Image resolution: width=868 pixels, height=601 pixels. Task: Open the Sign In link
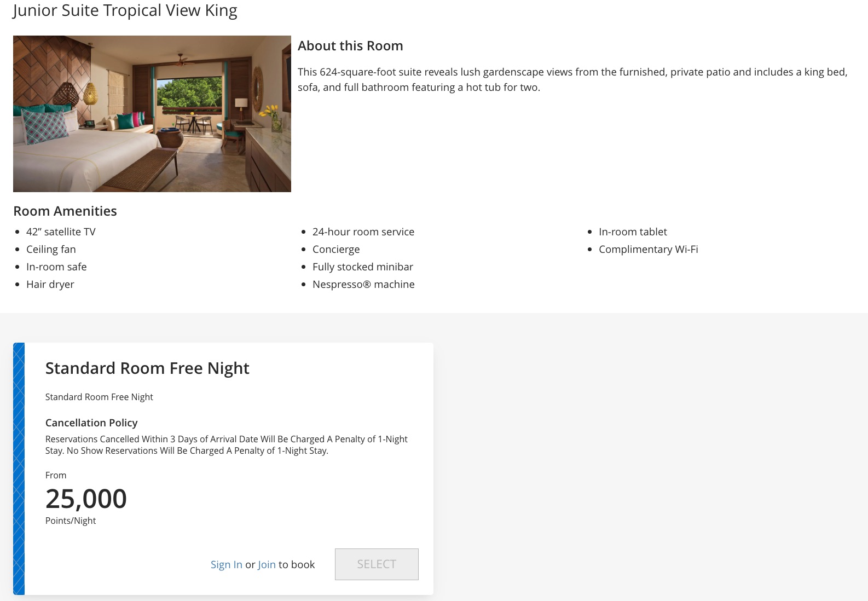point(226,564)
